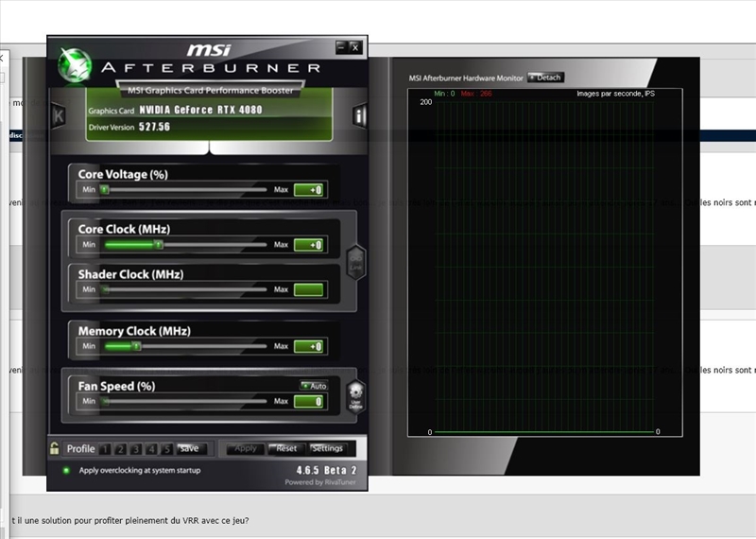Click the Link clocks icon
Screen dimensions: 756x539
pyautogui.click(x=355, y=261)
